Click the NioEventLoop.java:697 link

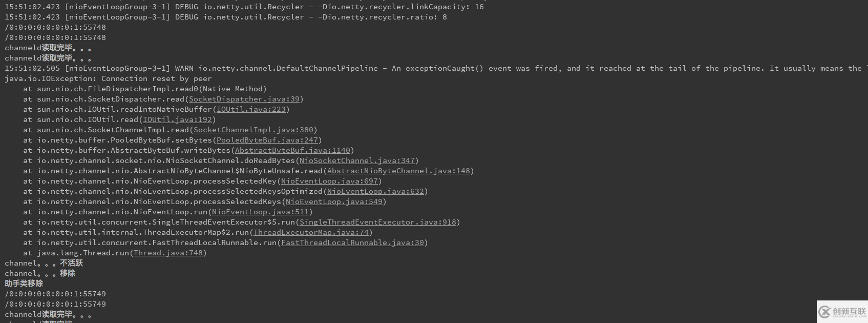[329, 181]
